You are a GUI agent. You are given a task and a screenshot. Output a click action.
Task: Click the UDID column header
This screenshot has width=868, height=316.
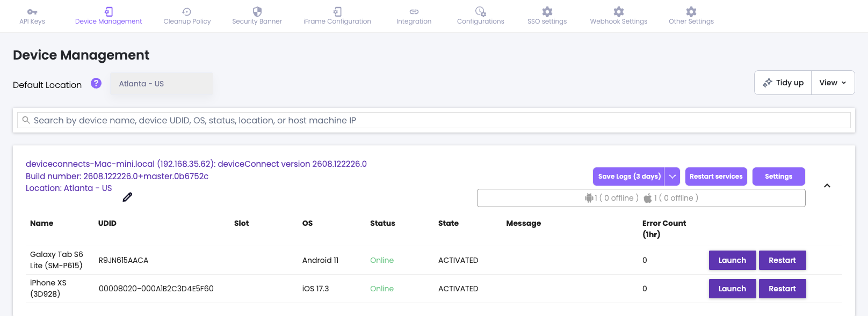[x=107, y=223]
